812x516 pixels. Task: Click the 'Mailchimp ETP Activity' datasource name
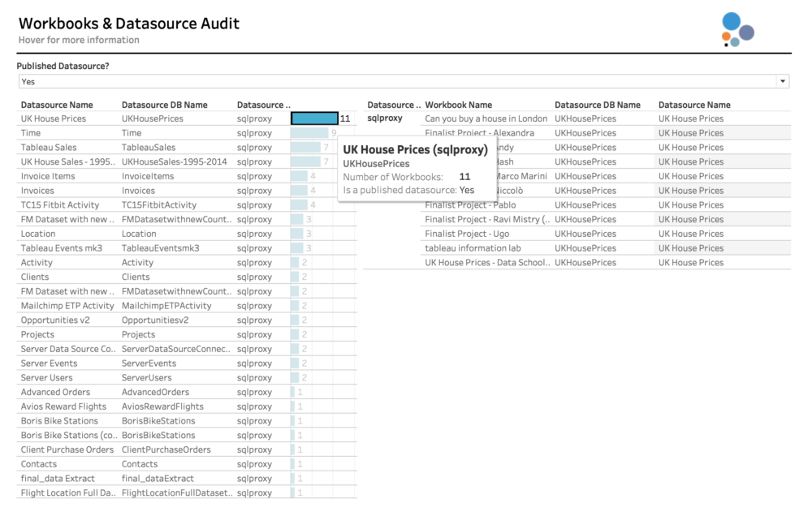pos(67,306)
